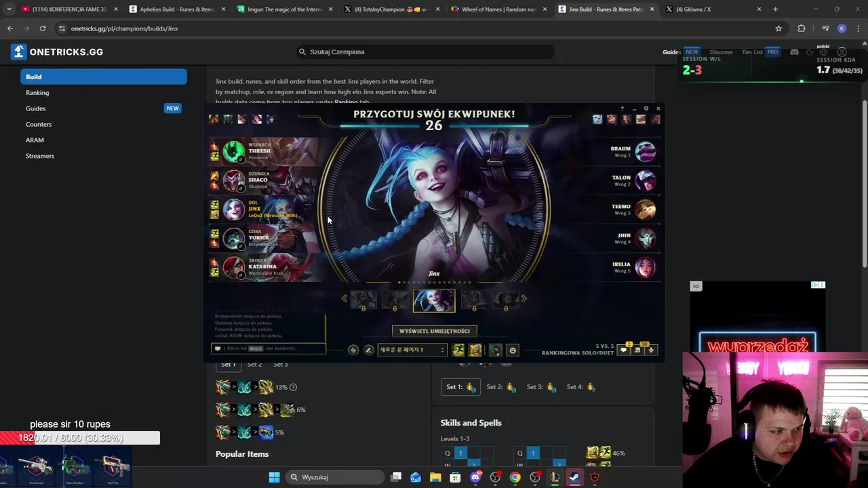Switch to Imgur browser tab

(285, 9)
